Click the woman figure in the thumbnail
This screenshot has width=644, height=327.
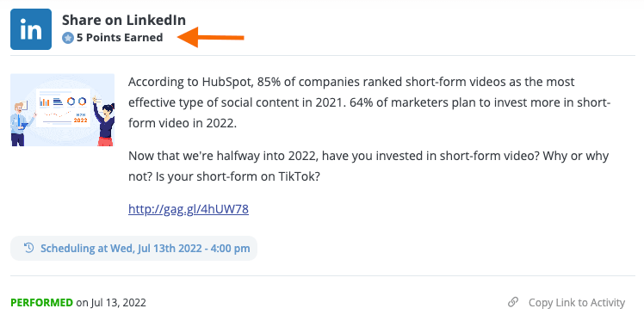(x=104, y=121)
